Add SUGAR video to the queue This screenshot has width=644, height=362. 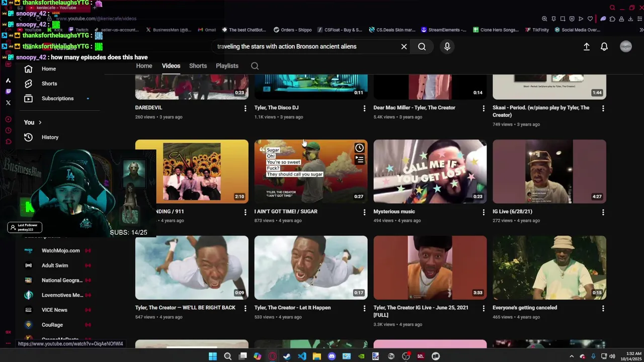(359, 160)
